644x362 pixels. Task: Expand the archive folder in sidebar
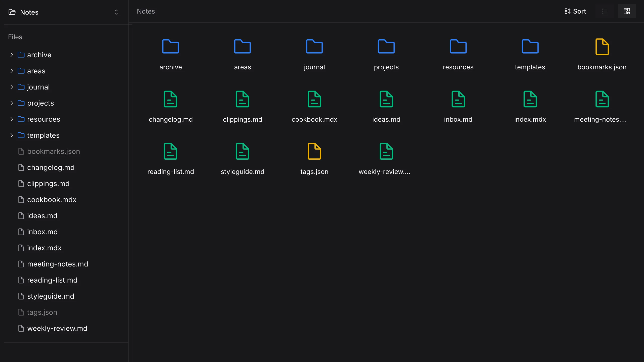pyautogui.click(x=12, y=55)
